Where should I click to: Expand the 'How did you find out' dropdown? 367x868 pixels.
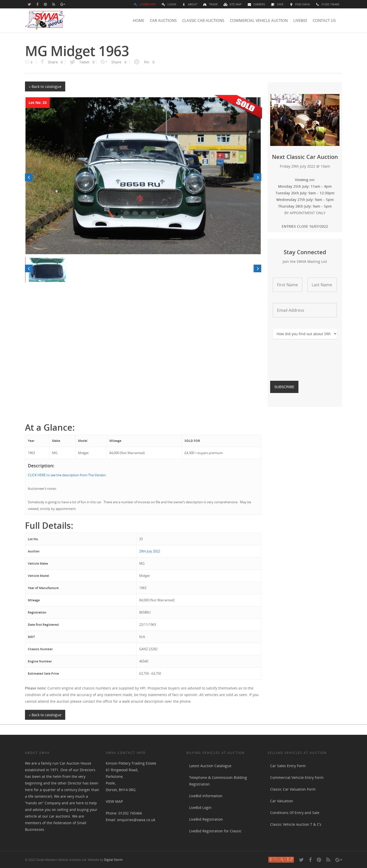[305, 334]
